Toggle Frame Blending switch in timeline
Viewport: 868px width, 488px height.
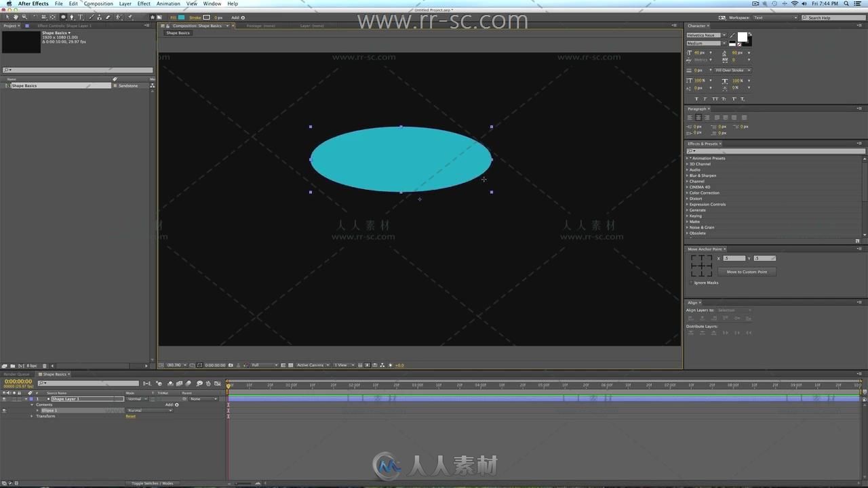point(179,384)
